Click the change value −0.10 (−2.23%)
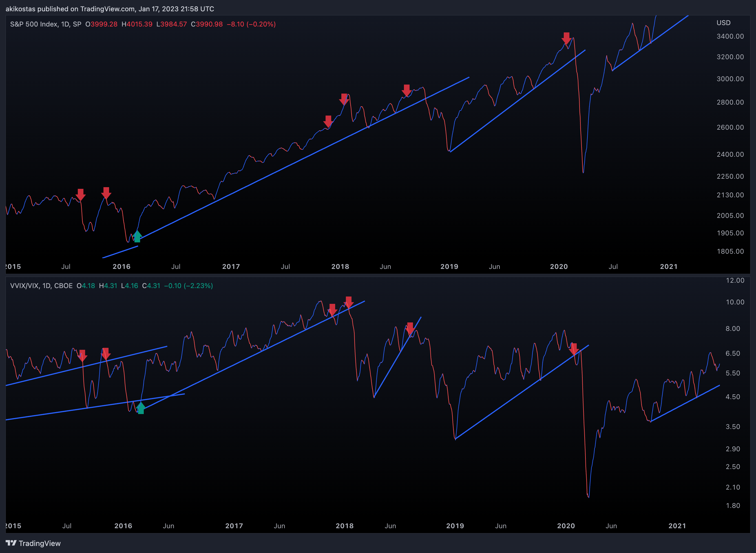This screenshot has height=553, width=756. 189,286
